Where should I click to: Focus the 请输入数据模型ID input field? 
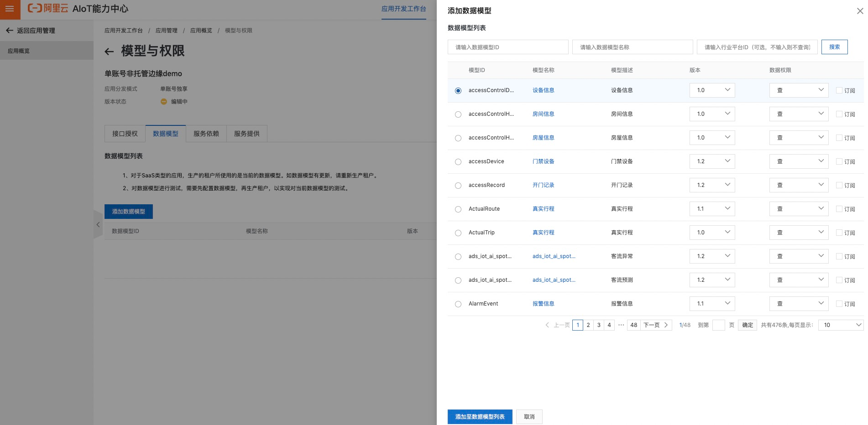(508, 47)
